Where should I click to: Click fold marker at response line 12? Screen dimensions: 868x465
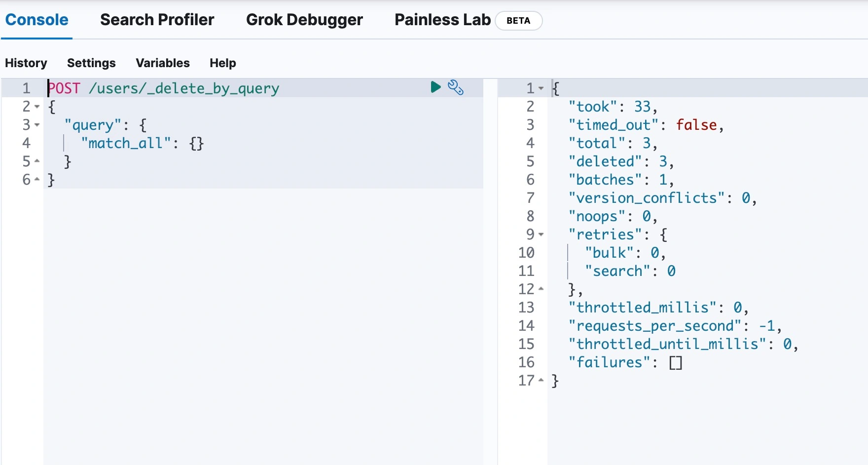[541, 289]
